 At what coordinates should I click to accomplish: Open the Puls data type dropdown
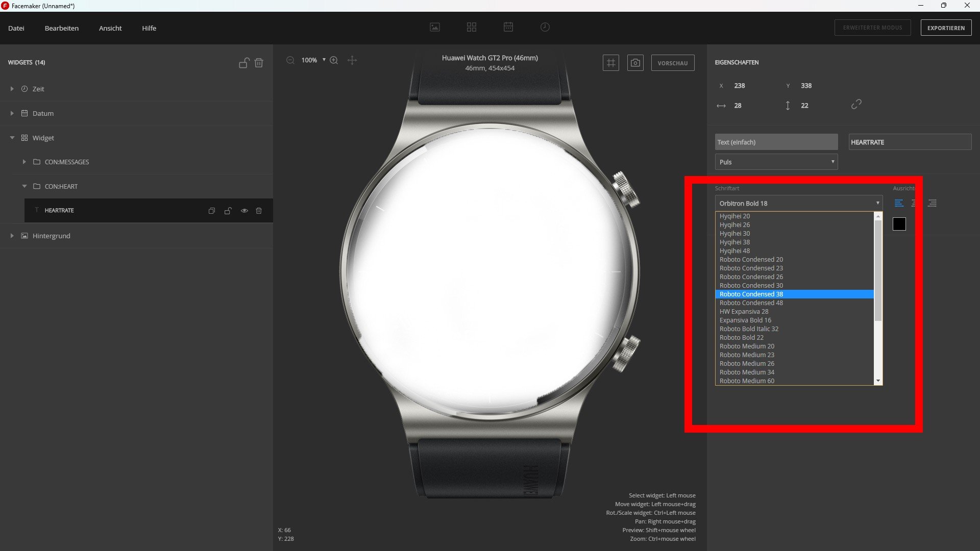point(776,162)
